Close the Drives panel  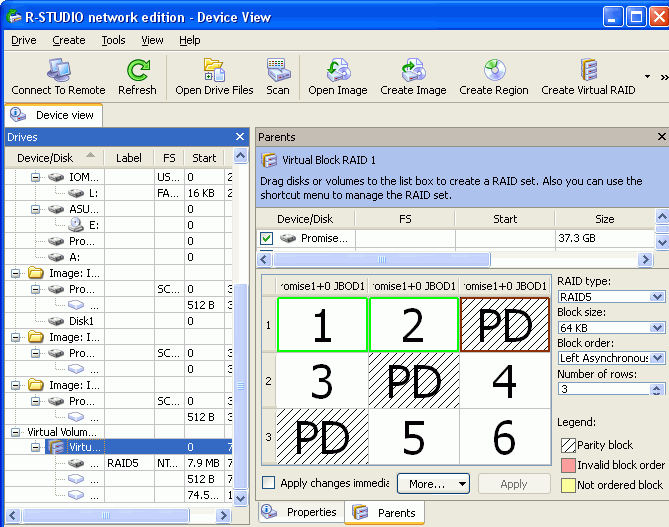(240, 137)
